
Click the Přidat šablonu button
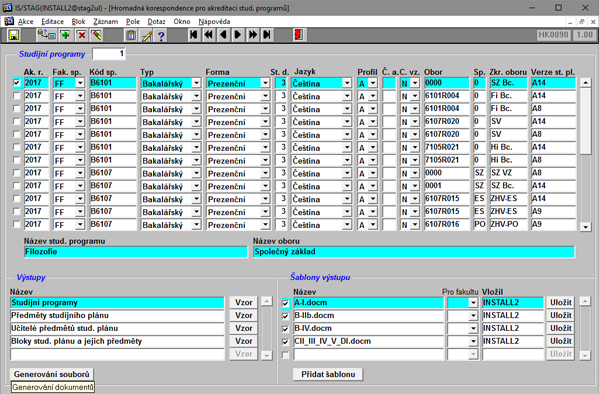pos(328,374)
